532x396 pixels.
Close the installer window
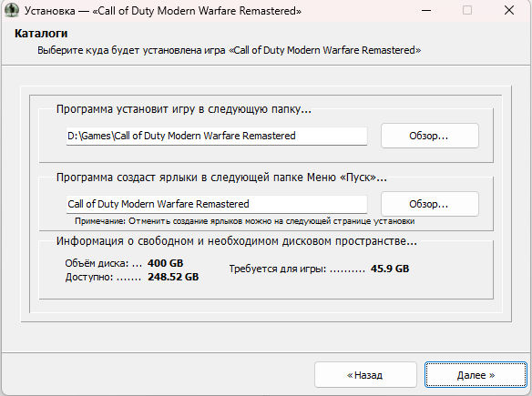509,11
